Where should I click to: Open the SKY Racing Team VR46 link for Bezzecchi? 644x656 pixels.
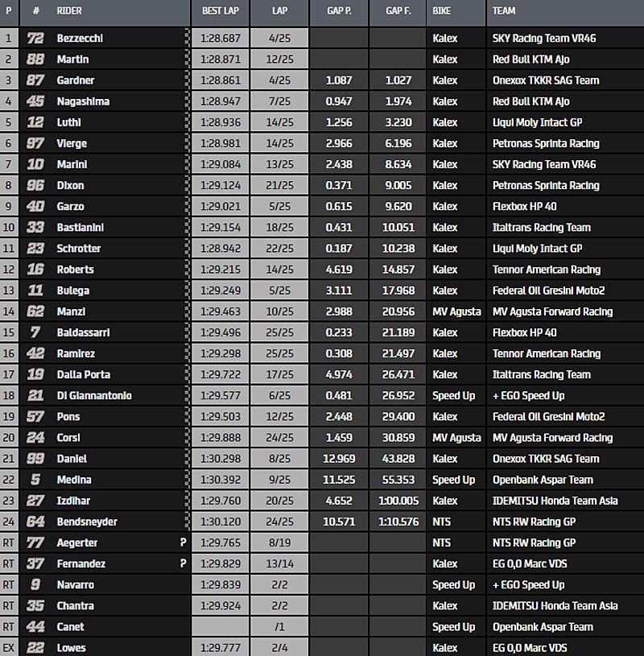point(546,39)
